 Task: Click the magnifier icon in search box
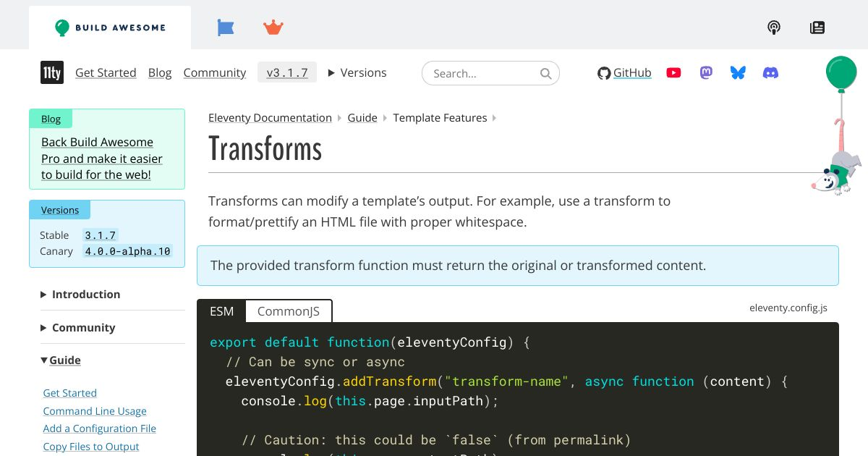tap(546, 73)
